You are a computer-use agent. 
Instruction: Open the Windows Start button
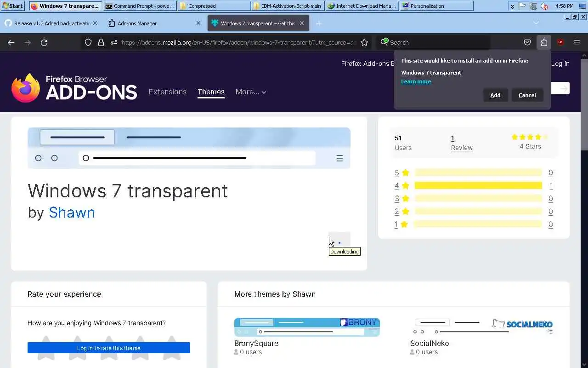pos(13,6)
